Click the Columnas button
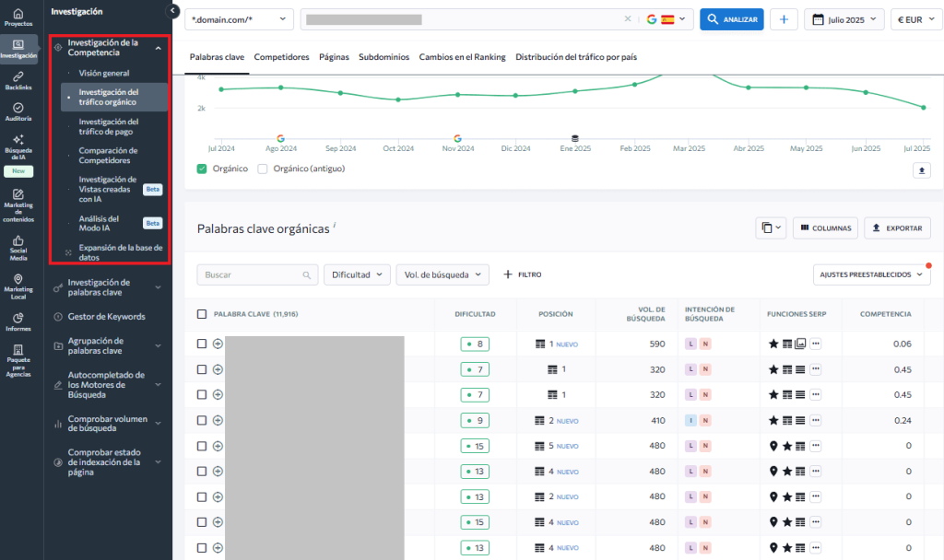This screenshot has height=560, width=944. tap(825, 228)
